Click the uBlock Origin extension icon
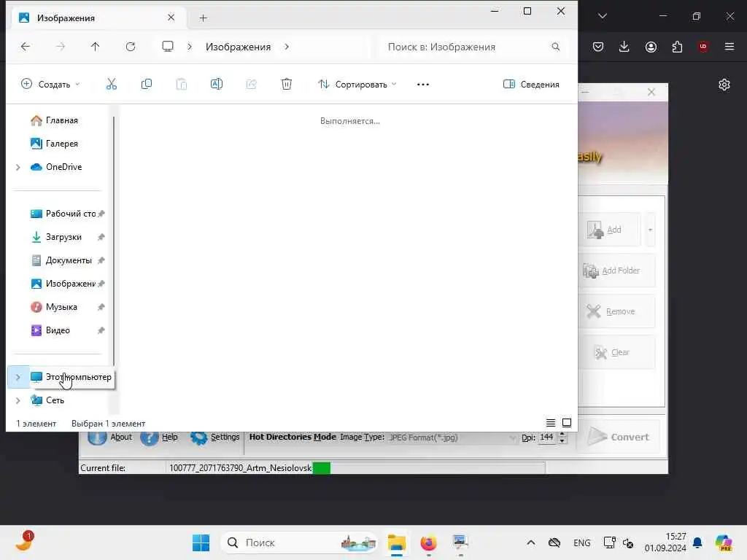 tap(703, 47)
